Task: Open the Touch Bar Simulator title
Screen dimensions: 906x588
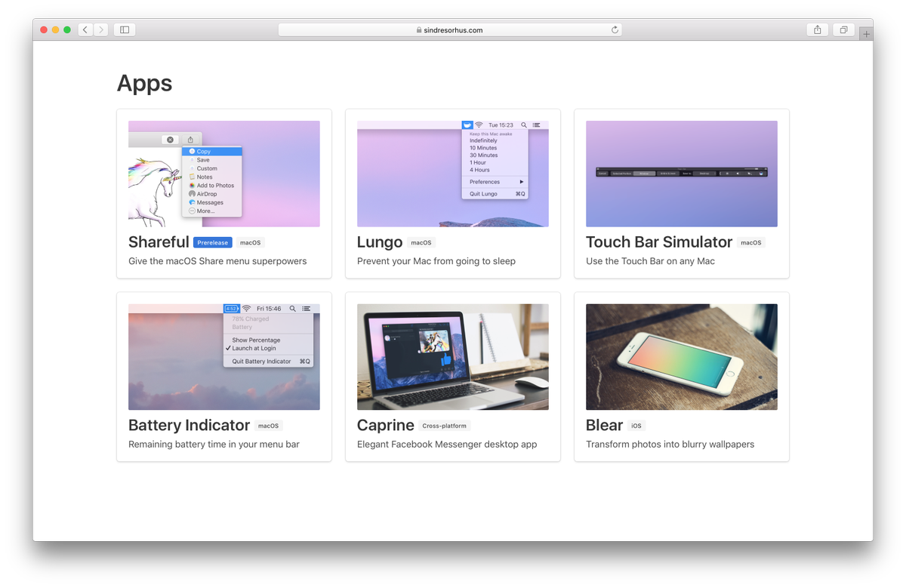Action: [x=659, y=242]
